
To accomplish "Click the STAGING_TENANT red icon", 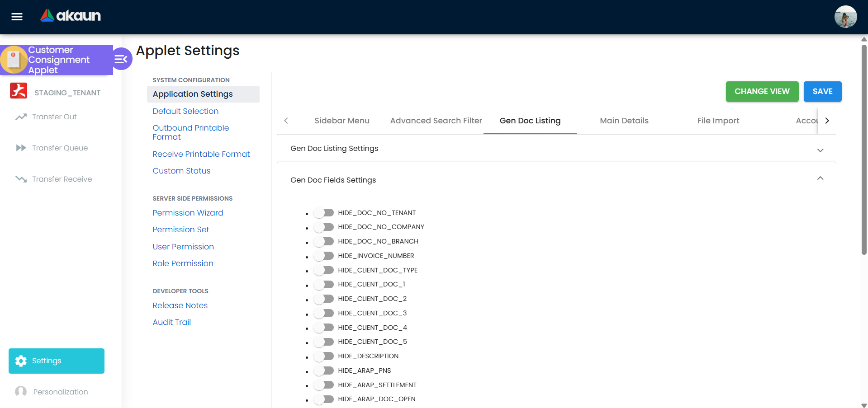I will [19, 91].
